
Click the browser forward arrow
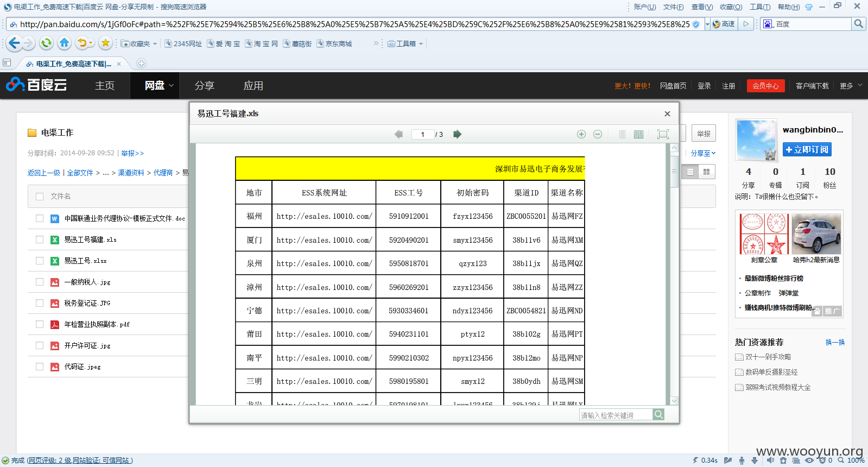click(29, 43)
